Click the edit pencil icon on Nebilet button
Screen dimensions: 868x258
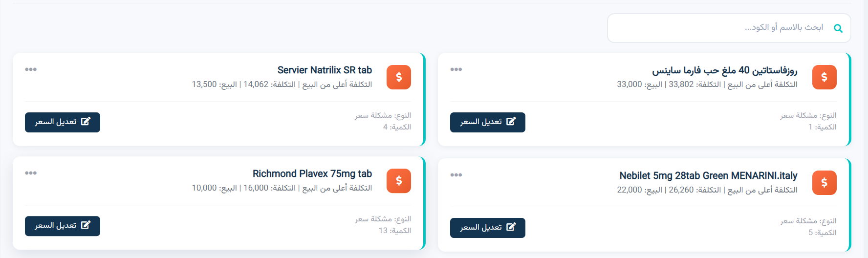pyautogui.click(x=511, y=227)
